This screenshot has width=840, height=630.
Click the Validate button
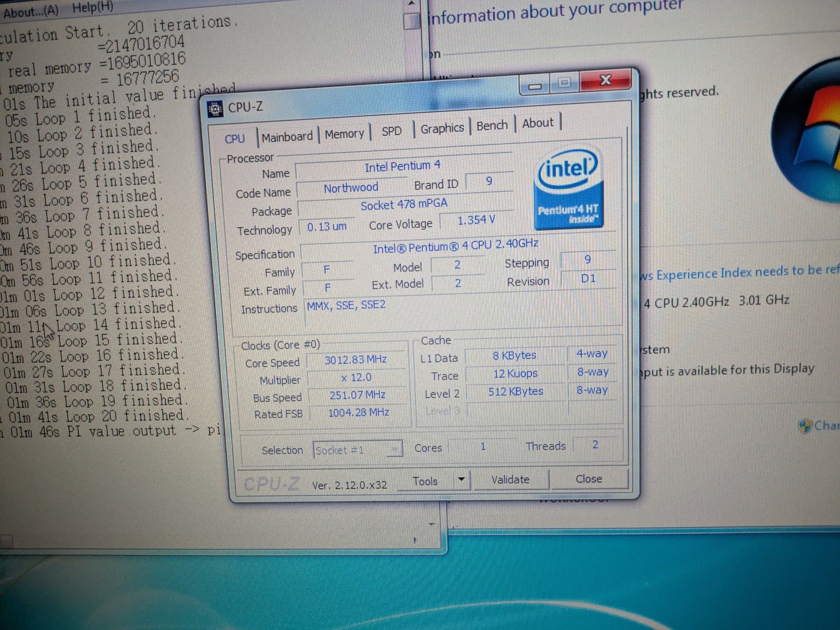[510, 479]
